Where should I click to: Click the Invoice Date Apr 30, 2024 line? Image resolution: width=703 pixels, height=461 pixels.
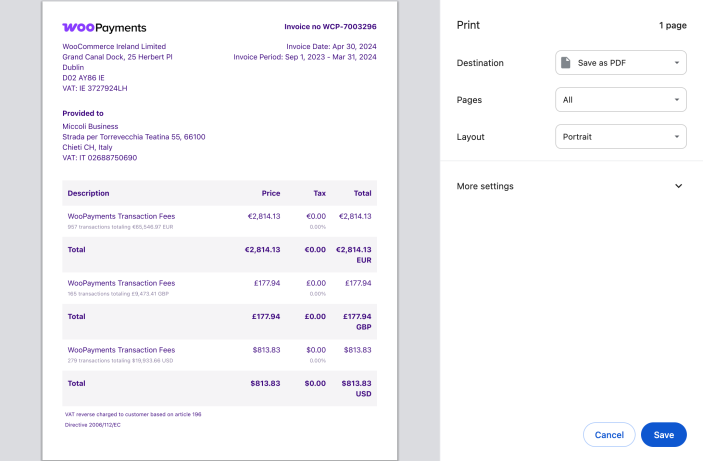click(331, 46)
